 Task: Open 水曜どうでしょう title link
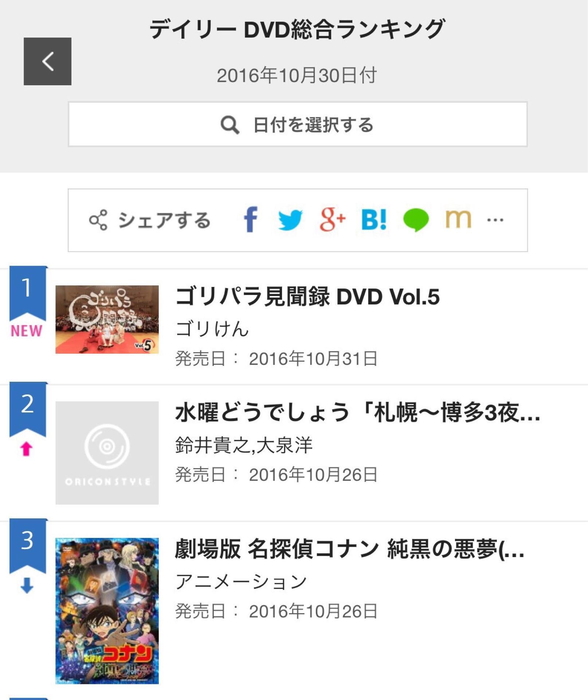(357, 413)
